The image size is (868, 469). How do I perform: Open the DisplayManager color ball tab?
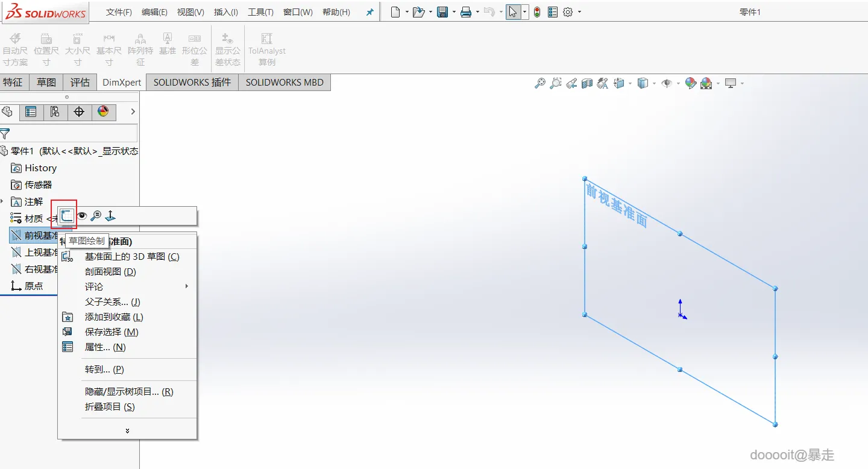[x=103, y=112]
